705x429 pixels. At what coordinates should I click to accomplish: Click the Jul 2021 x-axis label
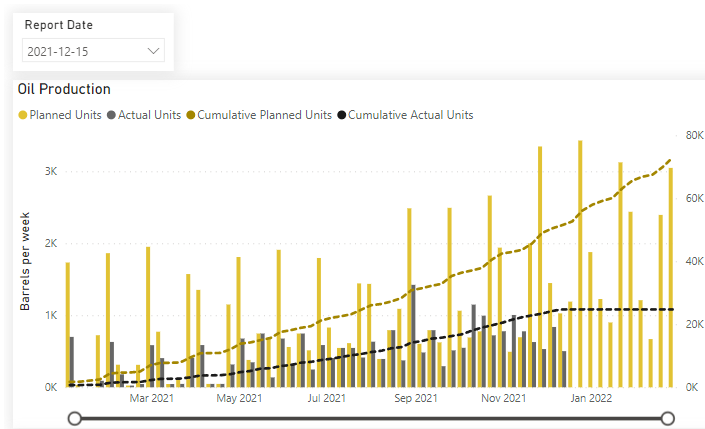[x=327, y=398]
